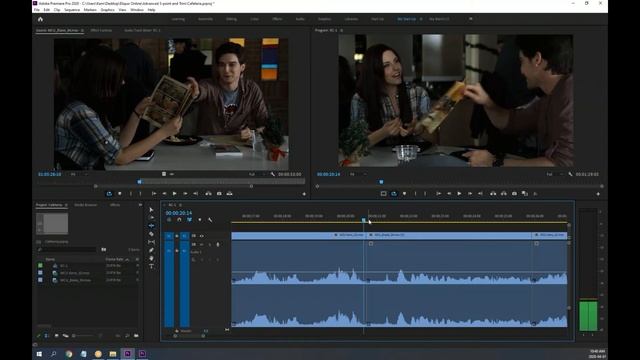640x360 pixels.
Task: Select the Selection tool arrow
Action: pyautogui.click(x=151, y=209)
